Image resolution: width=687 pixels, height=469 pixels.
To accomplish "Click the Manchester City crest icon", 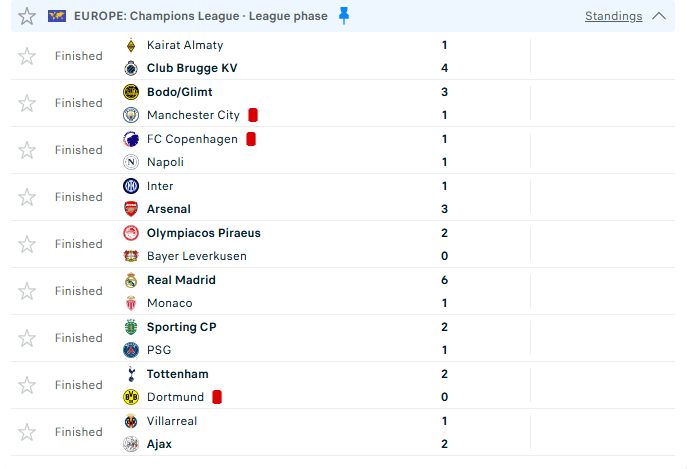I will coord(130,115).
